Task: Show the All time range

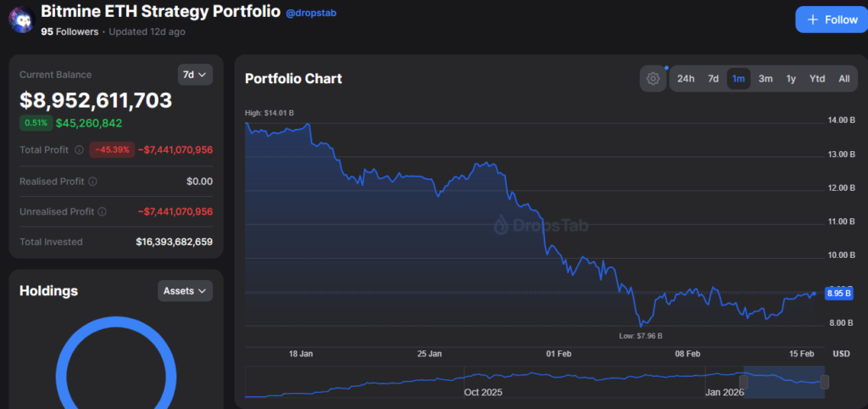Action: pos(843,79)
